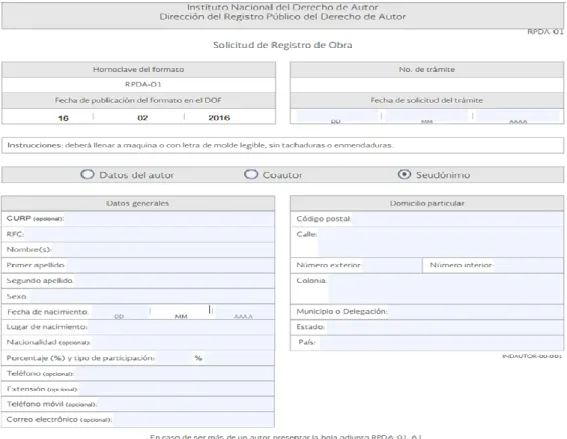Click the Lugar de nacimiento field
567x439 pixels.
pyautogui.click(x=181, y=327)
